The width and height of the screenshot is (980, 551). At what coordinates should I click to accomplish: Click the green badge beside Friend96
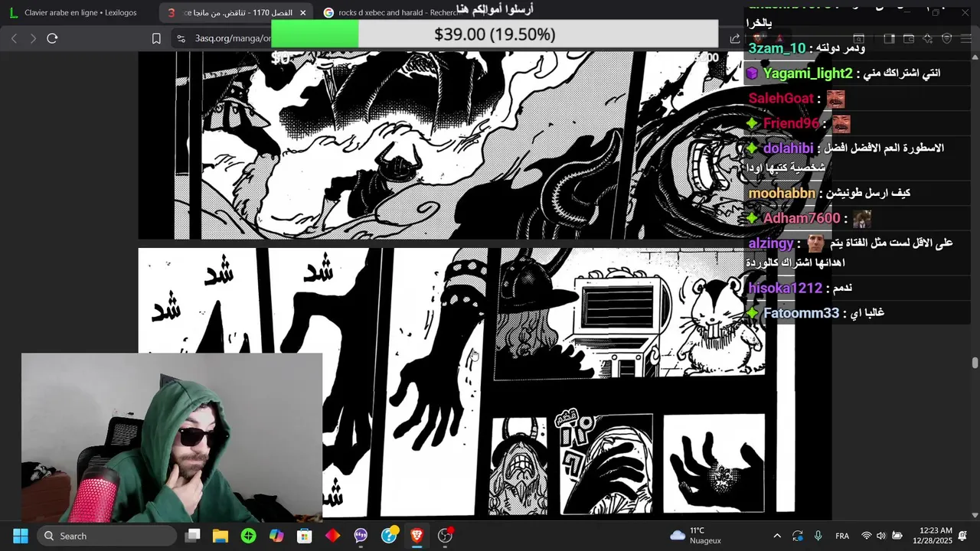pos(753,123)
